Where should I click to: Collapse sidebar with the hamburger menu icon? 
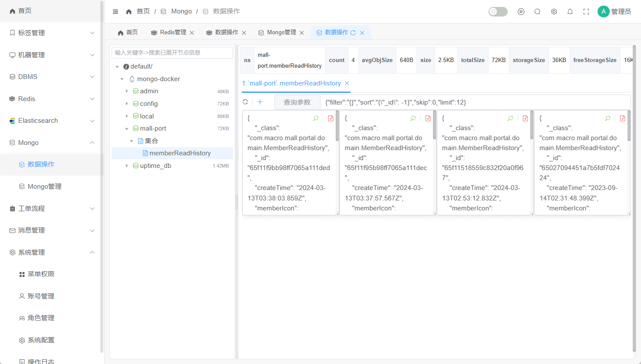116,12
